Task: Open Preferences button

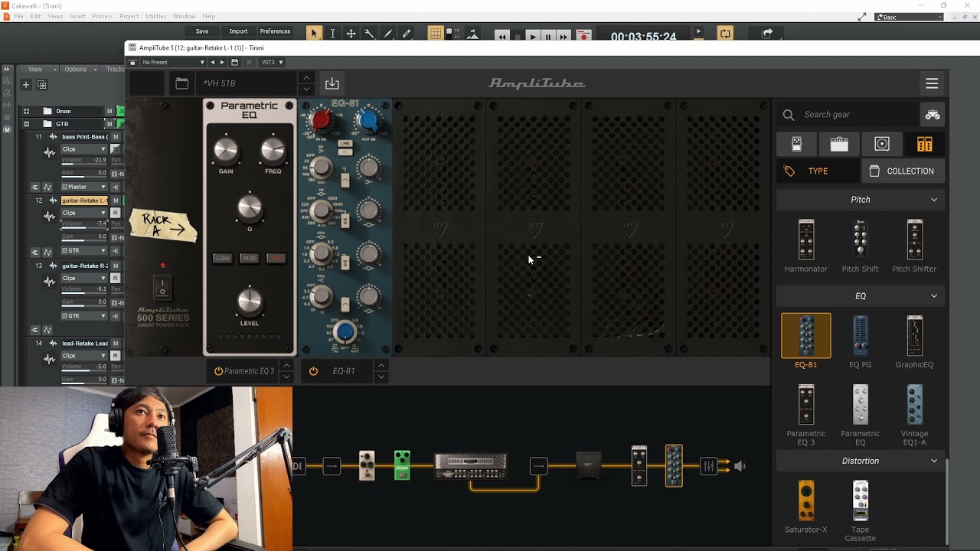Action: coord(275,31)
